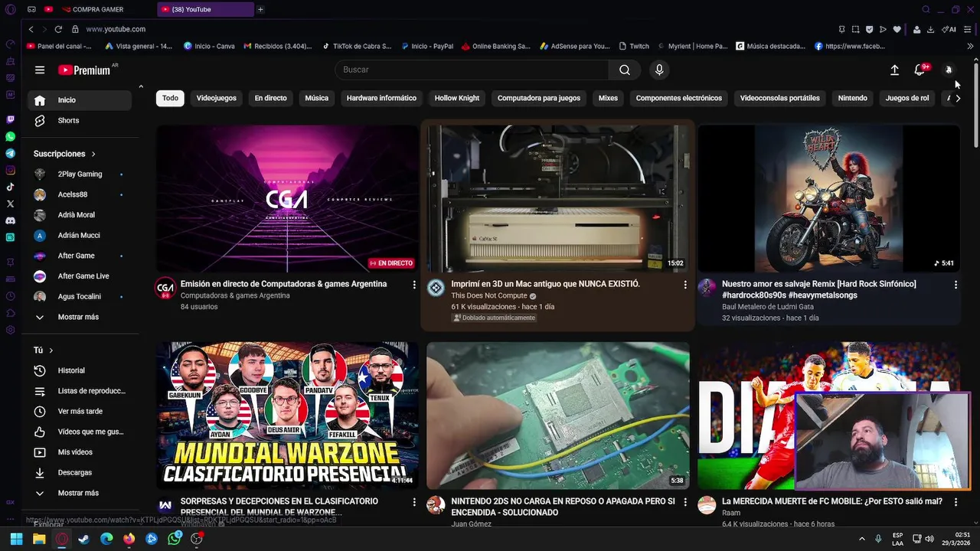Expand Mostrar más below Descargas
The width and height of the screenshot is (980, 551).
click(77, 493)
